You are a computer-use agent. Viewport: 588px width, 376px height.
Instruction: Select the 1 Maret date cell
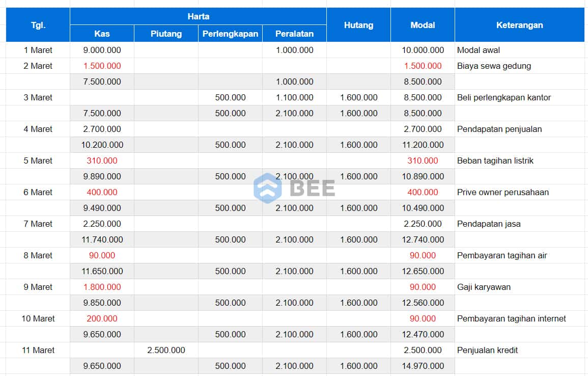point(37,50)
